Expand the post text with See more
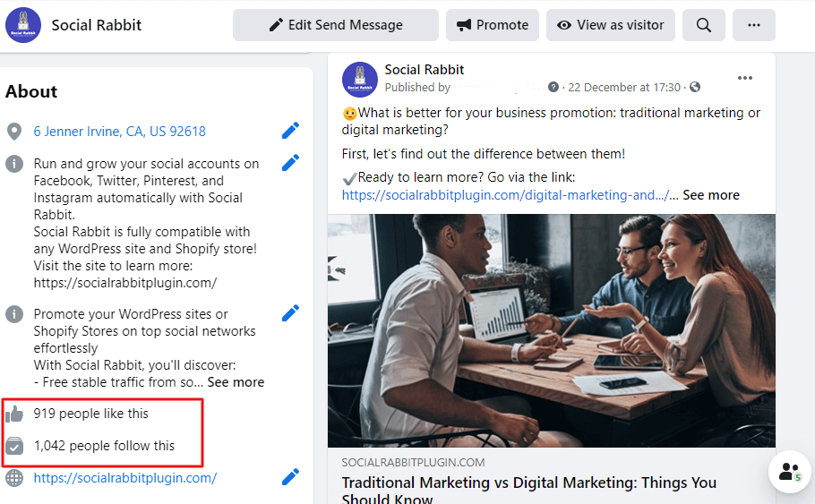The image size is (815, 504). pyautogui.click(x=711, y=195)
